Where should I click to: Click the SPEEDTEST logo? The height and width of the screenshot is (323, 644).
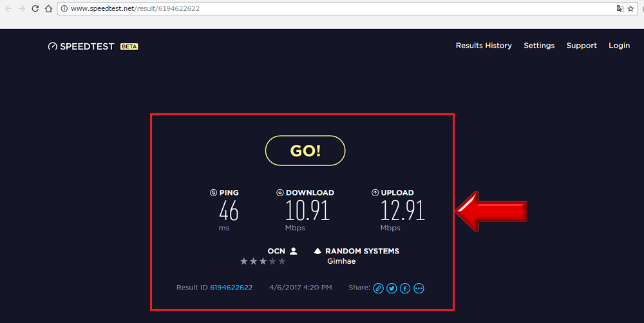[81, 46]
